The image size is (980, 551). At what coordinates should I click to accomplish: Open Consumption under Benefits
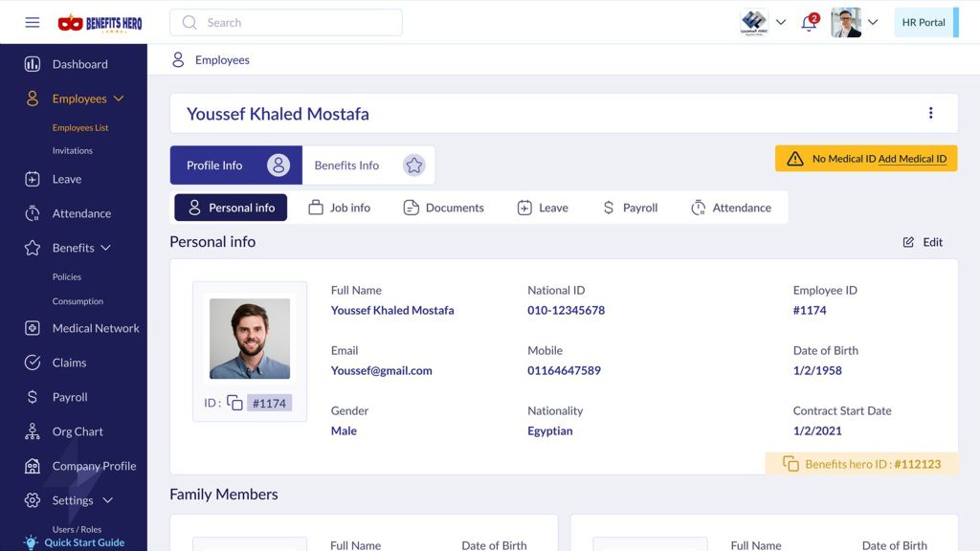point(78,301)
